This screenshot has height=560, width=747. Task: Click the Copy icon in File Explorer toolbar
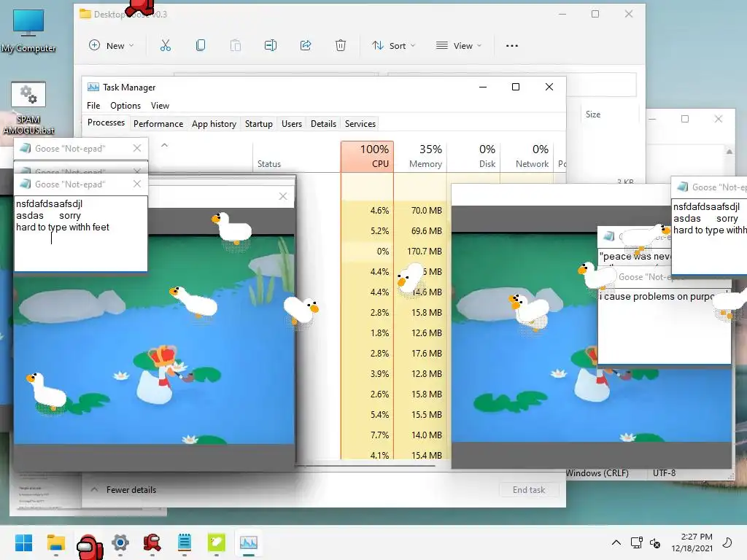click(x=201, y=46)
